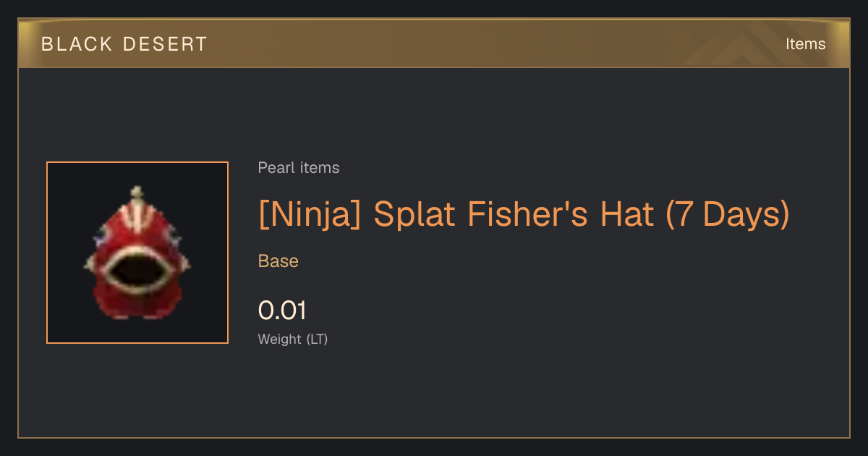Click the word Hat in the title
The height and width of the screenshot is (456, 868).
632,214
